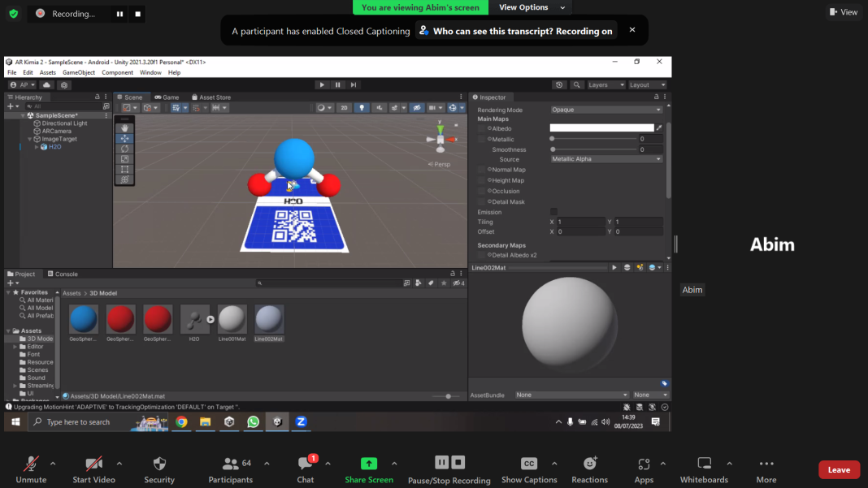Toggle Persp projection label on gizmo
The width and height of the screenshot is (868, 488).
[440, 164]
